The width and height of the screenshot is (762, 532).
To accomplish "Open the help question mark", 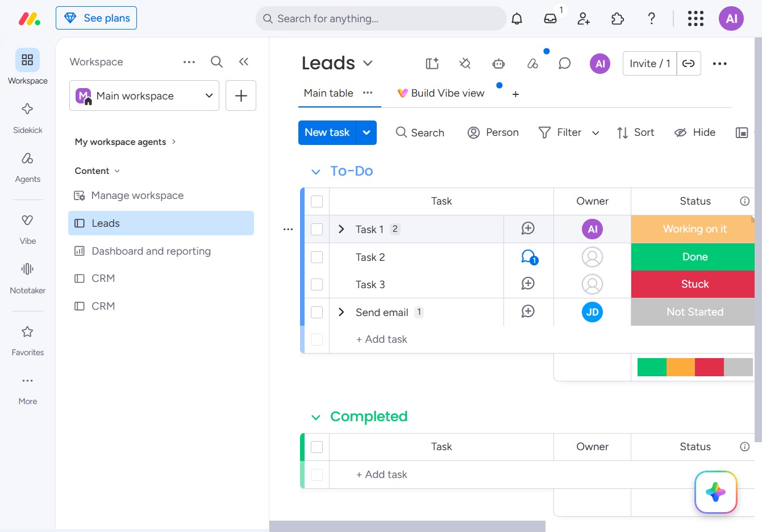I will pos(652,19).
